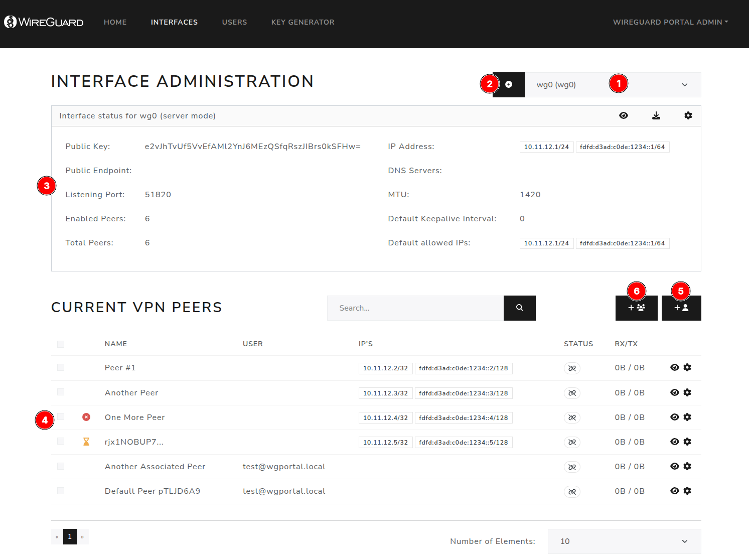
Task: Check the select-all peers checkbox
Action: pyautogui.click(x=61, y=344)
